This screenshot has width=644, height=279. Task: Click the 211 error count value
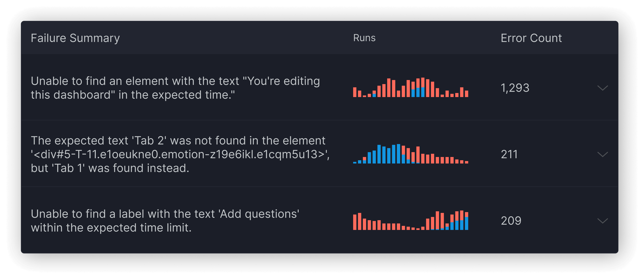point(509,154)
